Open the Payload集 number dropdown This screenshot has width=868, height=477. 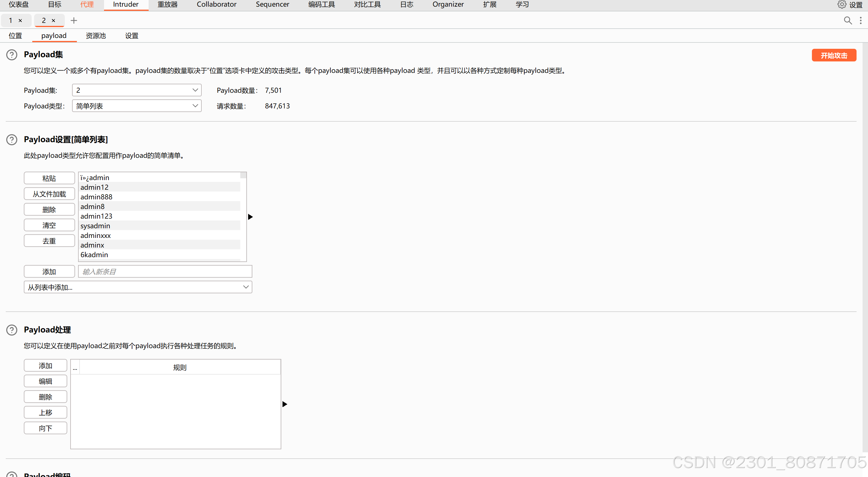tap(137, 90)
